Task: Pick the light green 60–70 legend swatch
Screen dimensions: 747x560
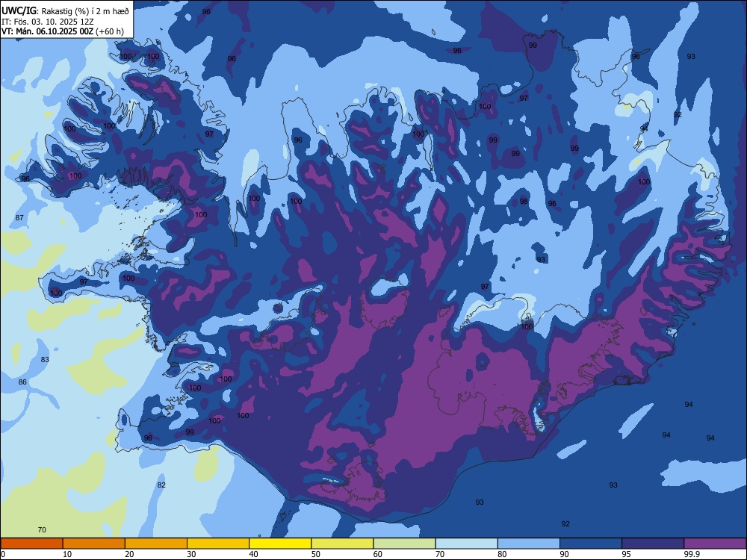Action: tap(404, 544)
